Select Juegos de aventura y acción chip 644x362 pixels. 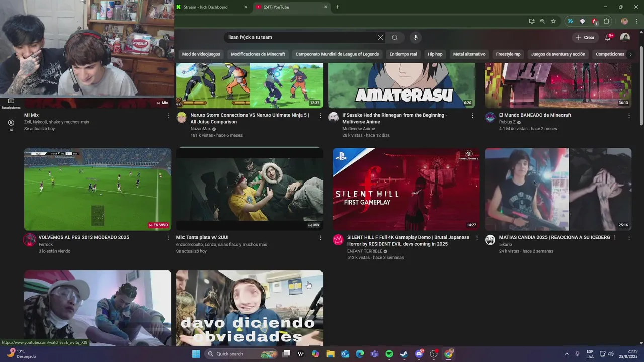click(x=558, y=54)
